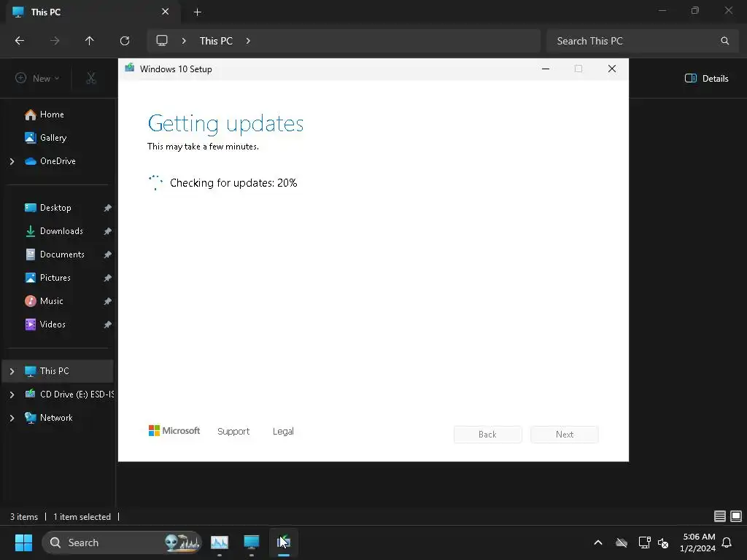Screen dimensions: 747x560
Task: Switch to large thumbnails view in the status bar
Action: click(736, 516)
